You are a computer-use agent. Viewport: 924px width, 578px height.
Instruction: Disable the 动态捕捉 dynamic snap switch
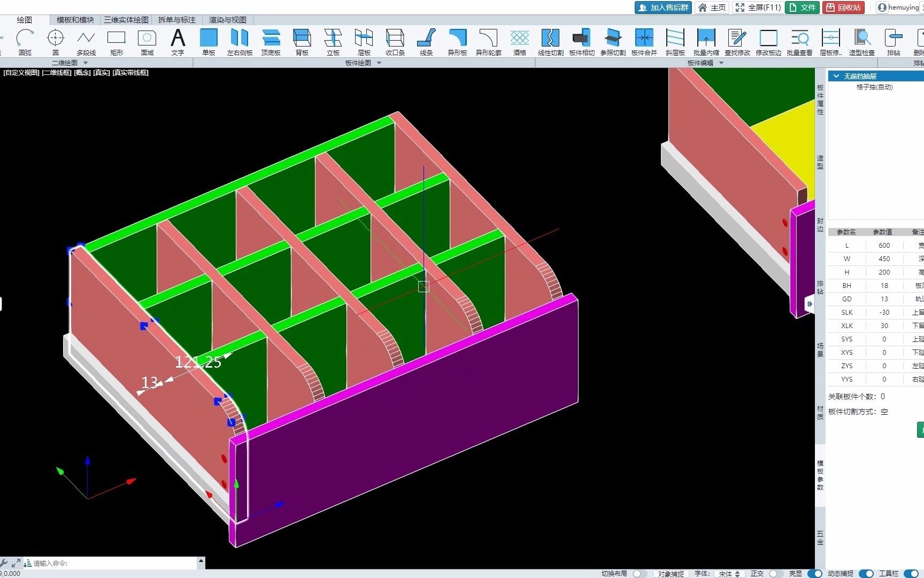pos(866,573)
